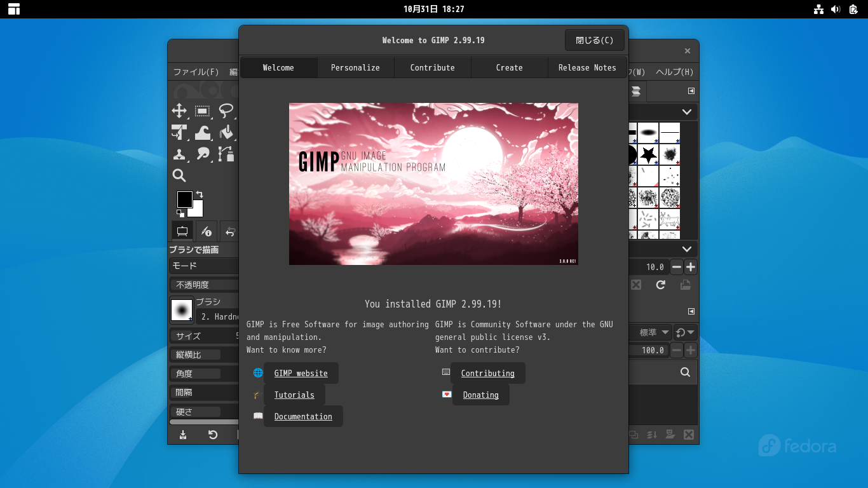This screenshot has height=488, width=868.
Task: Select the Warp Transform tool
Action: [x=203, y=132]
